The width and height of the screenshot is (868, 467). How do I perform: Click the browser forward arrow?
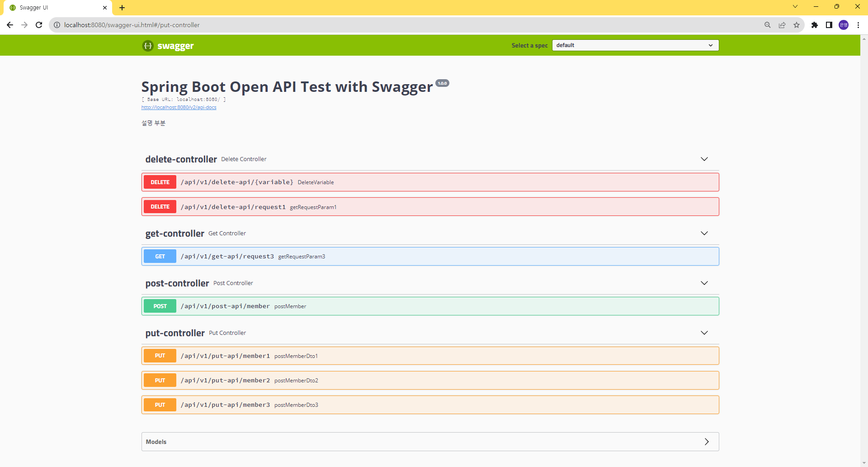(x=24, y=25)
